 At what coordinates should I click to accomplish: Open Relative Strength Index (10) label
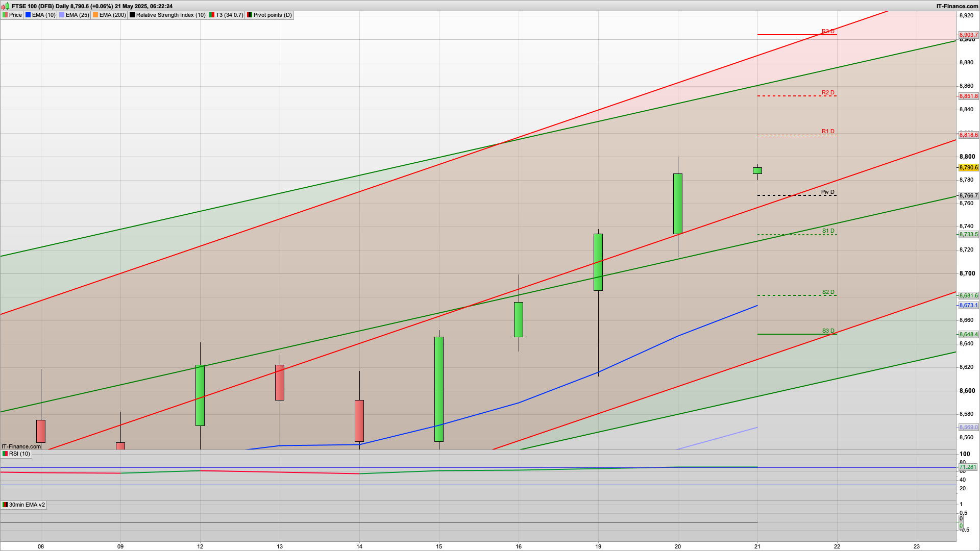(x=170, y=15)
